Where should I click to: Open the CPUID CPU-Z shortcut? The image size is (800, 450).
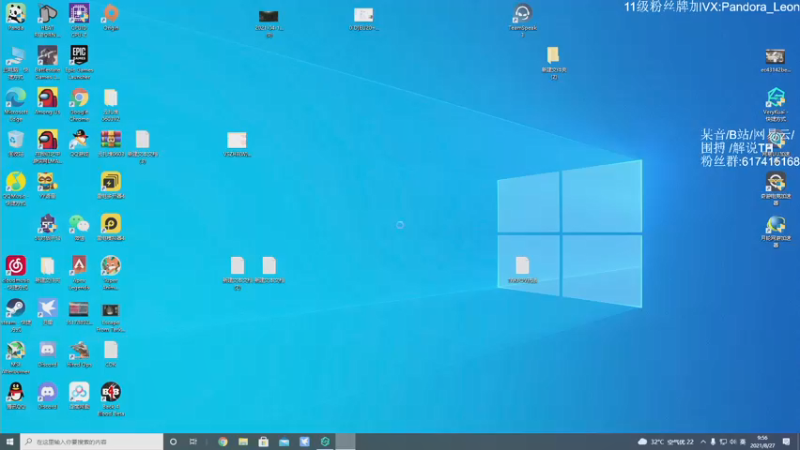click(79, 20)
